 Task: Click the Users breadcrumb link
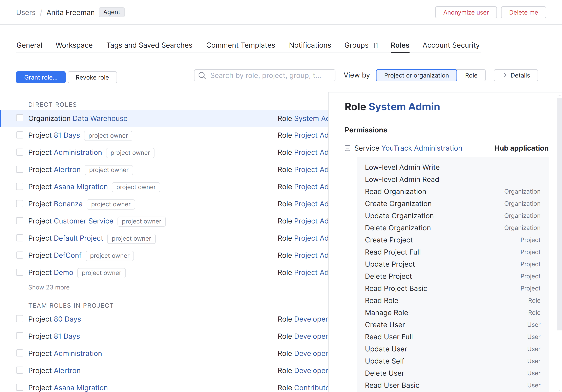point(26,12)
